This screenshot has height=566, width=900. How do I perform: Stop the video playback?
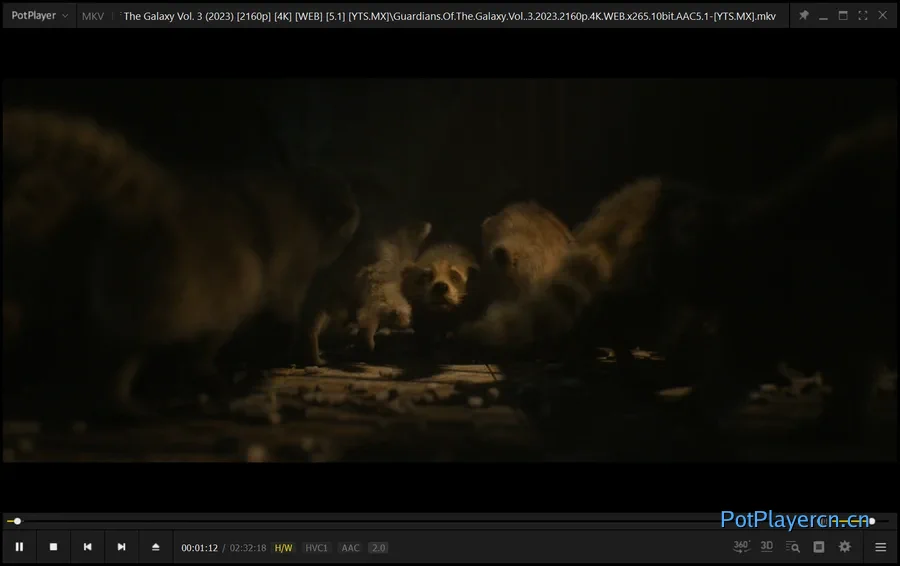53,547
